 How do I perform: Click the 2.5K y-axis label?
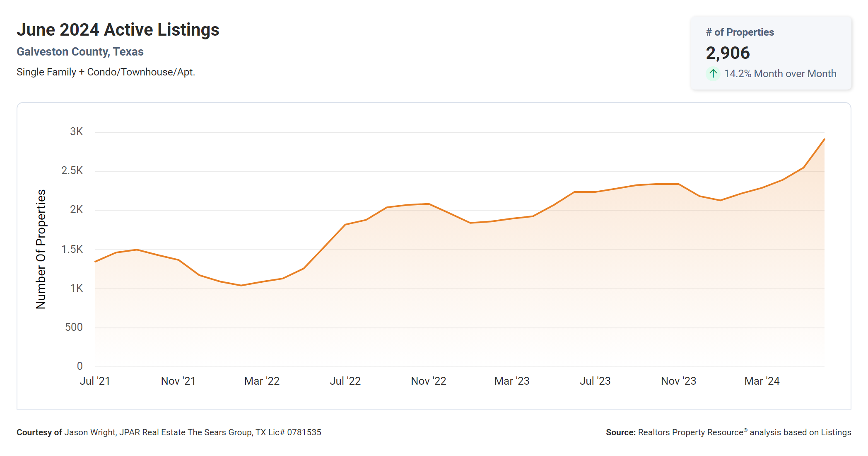click(72, 171)
